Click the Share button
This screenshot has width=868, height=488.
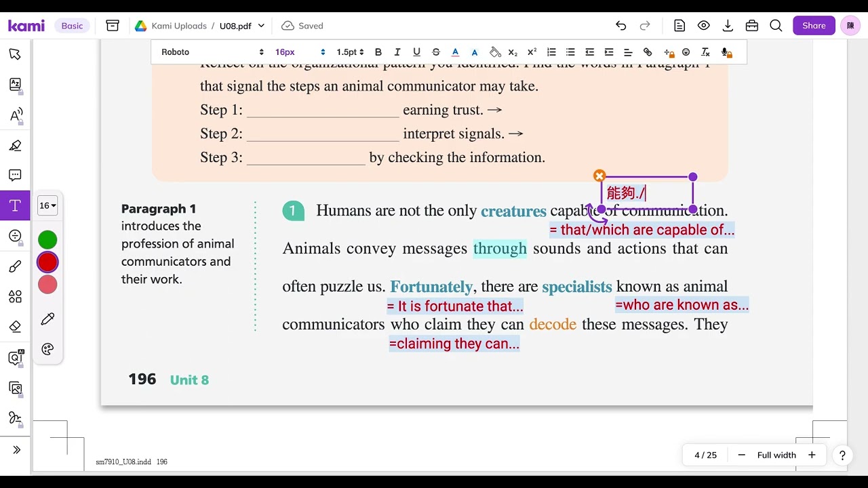pos(814,26)
